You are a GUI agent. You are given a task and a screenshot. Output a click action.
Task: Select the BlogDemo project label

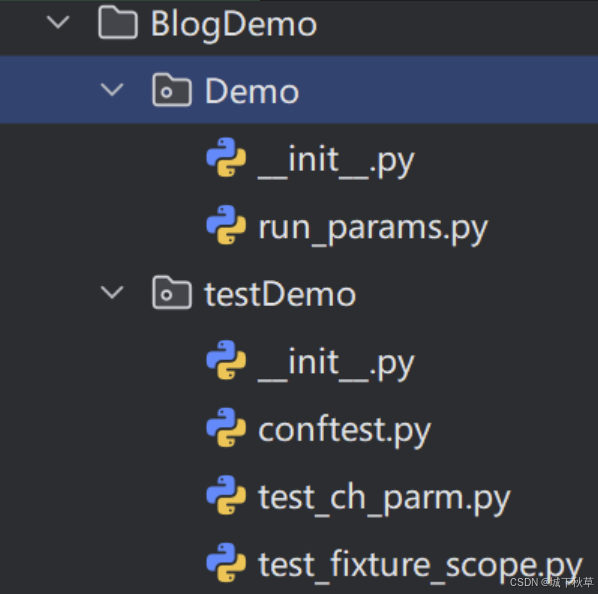(x=234, y=25)
